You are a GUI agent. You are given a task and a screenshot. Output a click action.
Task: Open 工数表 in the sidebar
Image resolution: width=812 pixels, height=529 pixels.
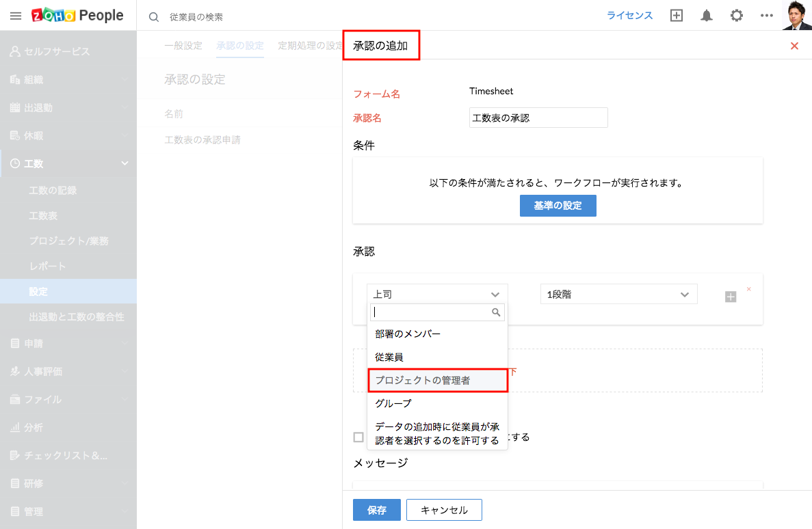(x=43, y=215)
